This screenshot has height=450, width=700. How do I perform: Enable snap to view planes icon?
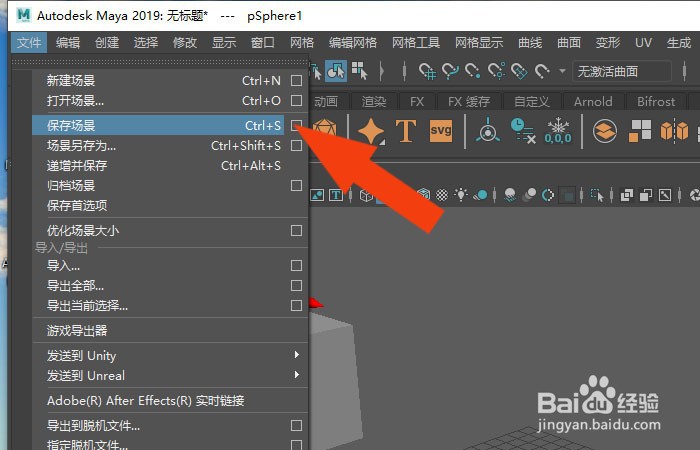tap(519, 71)
